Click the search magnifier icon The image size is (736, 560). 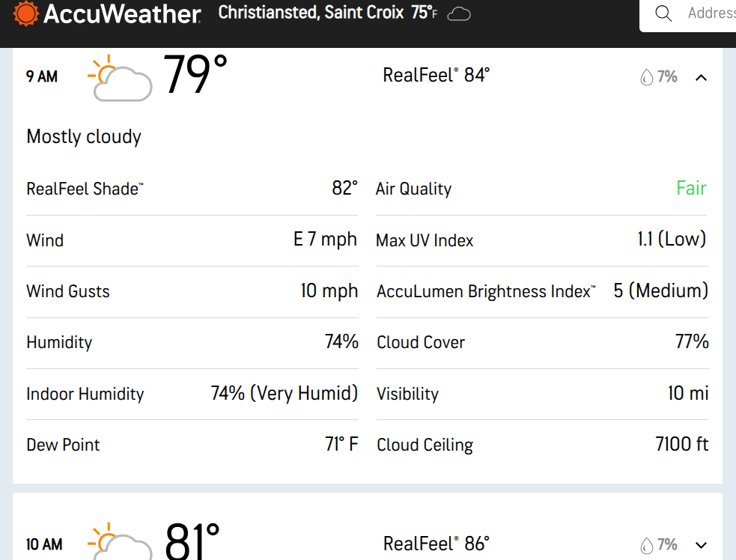click(x=663, y=13)
